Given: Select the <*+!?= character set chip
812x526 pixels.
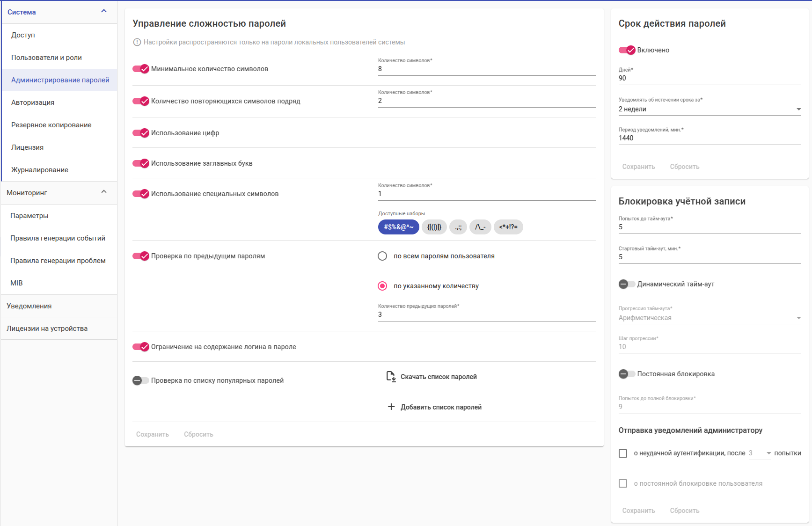Looking at the screenshot, I should tap(508, 227).
